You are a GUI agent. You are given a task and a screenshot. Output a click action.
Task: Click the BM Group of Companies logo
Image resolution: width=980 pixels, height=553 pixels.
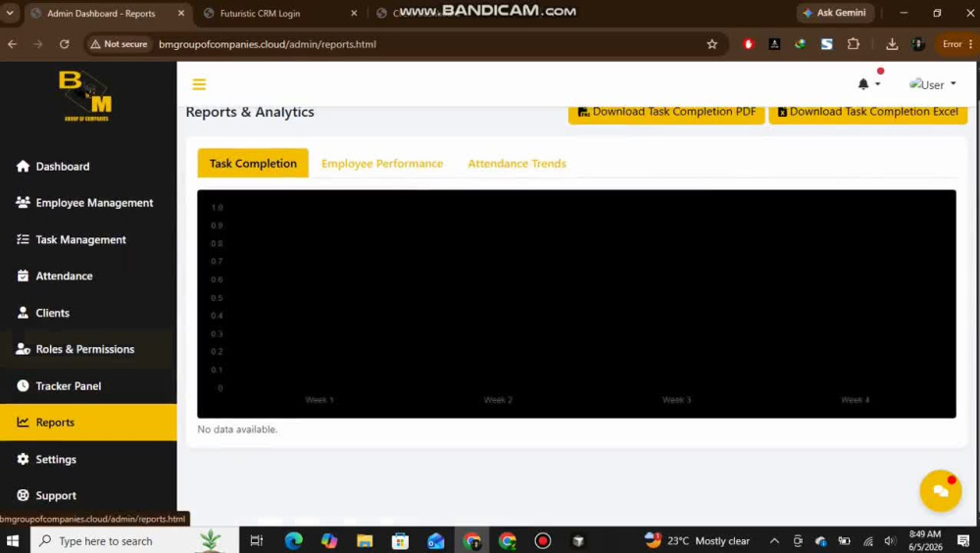coord(85,96)
